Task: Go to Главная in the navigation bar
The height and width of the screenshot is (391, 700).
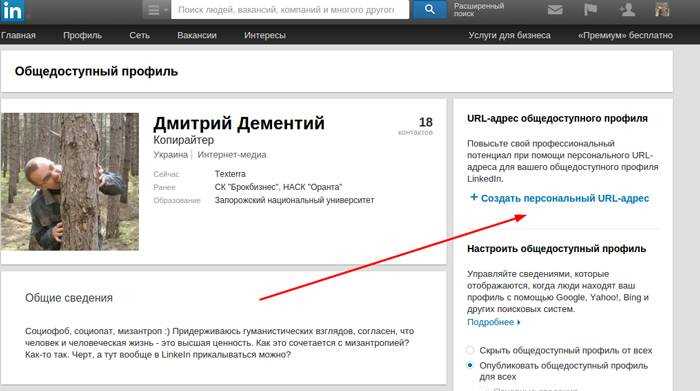Action: click(18, 35)
